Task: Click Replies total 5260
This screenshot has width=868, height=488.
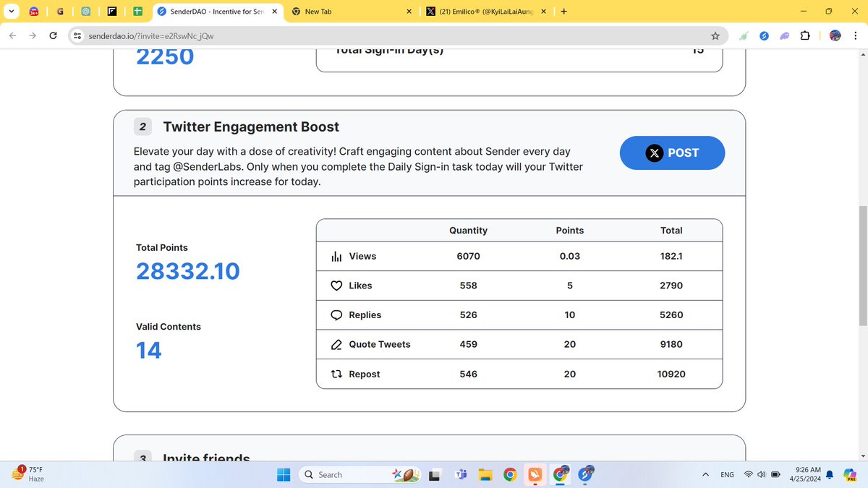Action: pyautogui.click(x=671, y=315)
